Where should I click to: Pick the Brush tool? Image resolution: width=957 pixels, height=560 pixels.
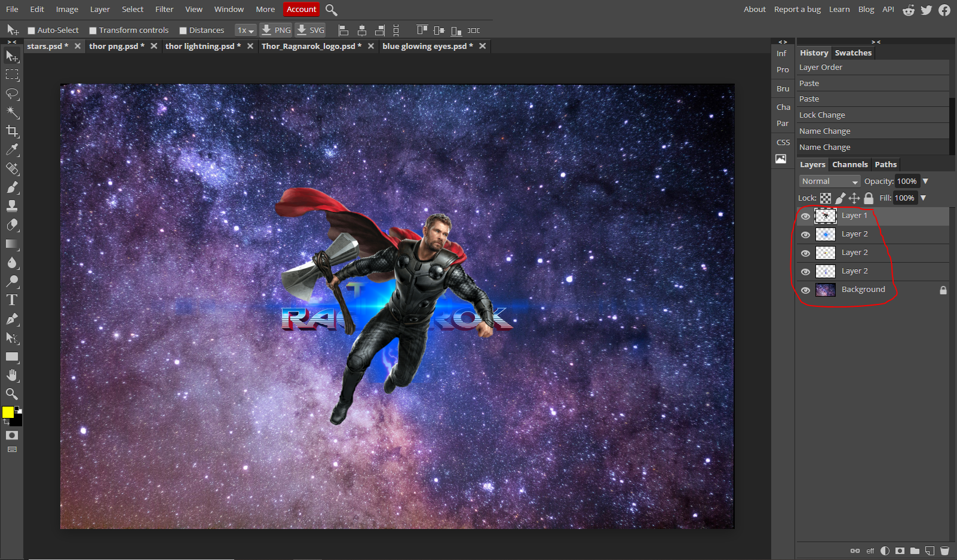pyautogui.click(x=12, y=187)
